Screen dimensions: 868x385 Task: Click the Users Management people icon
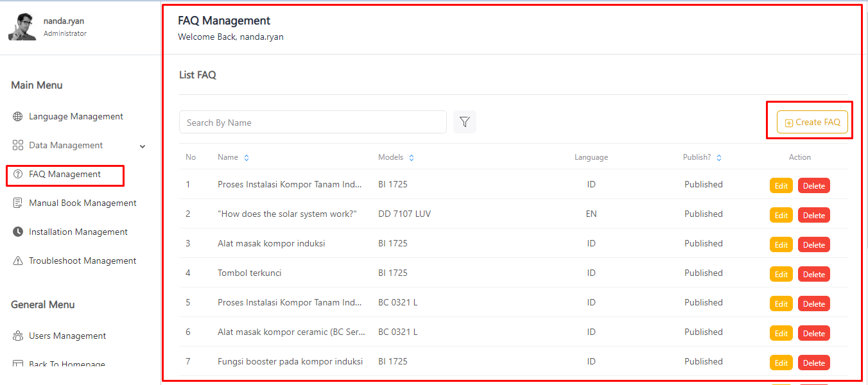(18, 336)
